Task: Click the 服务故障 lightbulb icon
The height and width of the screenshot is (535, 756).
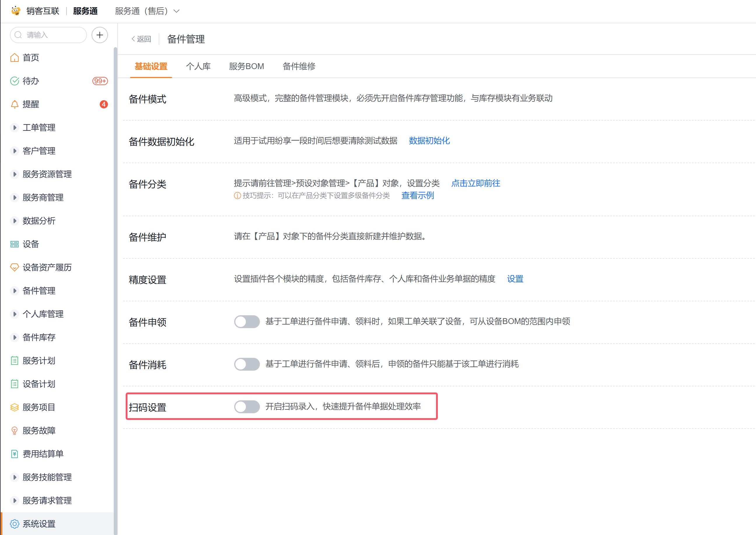Action: click(x=15, y=431)
